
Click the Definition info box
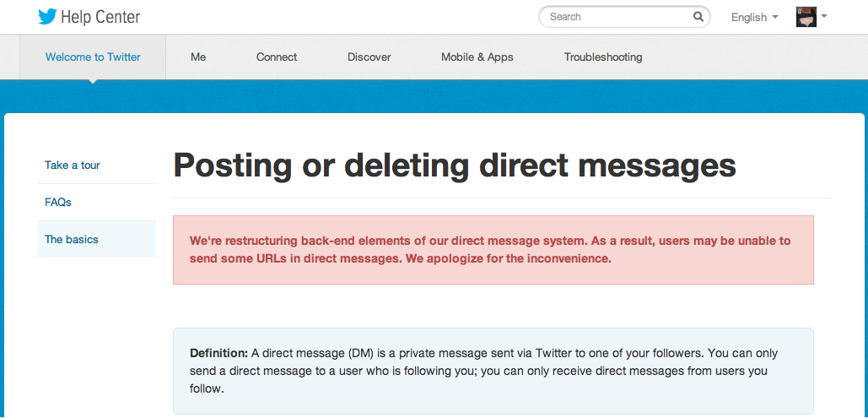[493, 371]
